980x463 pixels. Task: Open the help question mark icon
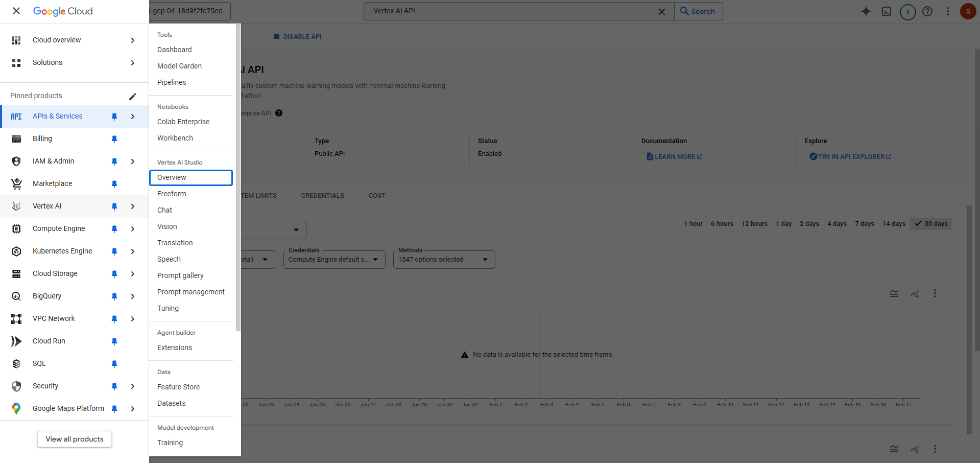tap(927, 11)
